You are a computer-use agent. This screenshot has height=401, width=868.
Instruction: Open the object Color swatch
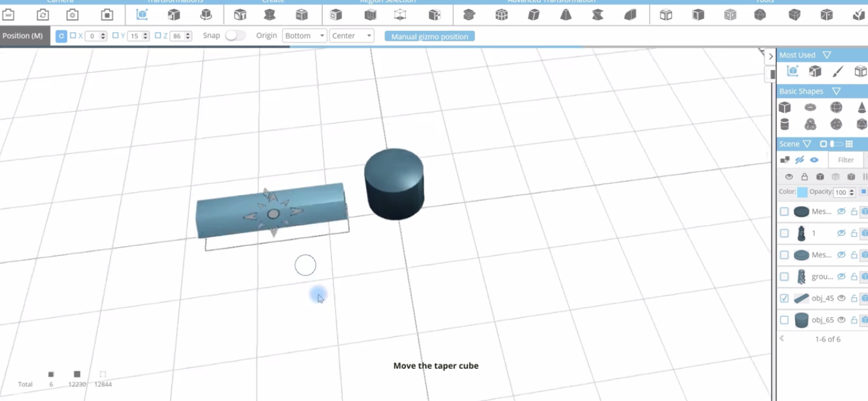[x=802, y=192]
